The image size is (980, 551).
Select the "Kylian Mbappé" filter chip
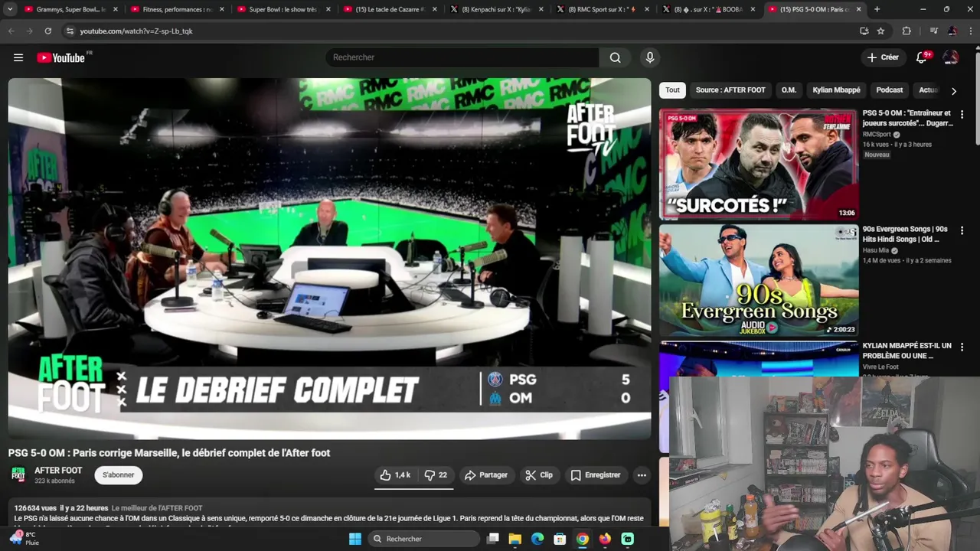(836, 90)
